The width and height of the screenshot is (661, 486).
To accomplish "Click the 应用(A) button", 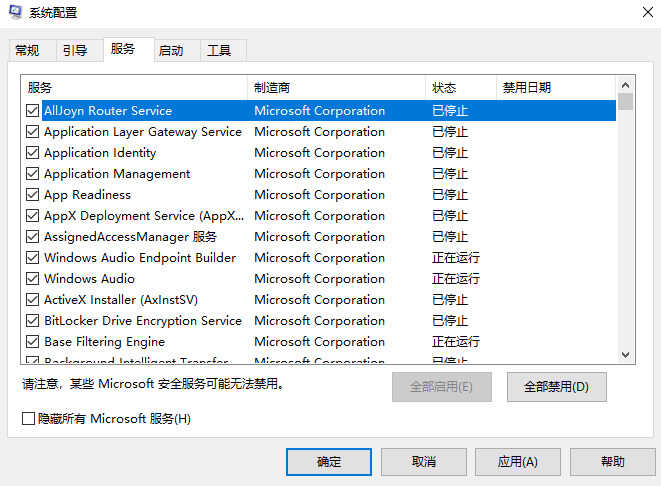I will point(518,461).
